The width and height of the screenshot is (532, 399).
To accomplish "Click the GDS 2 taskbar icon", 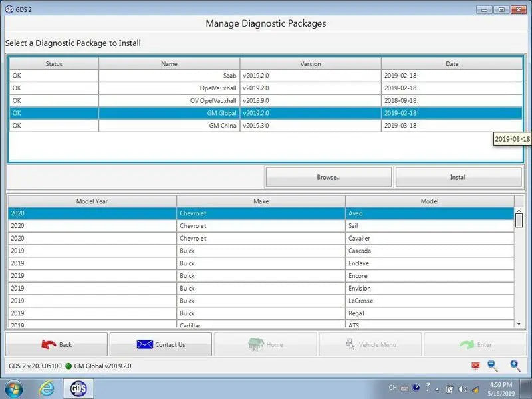I will tap(78, 388).
